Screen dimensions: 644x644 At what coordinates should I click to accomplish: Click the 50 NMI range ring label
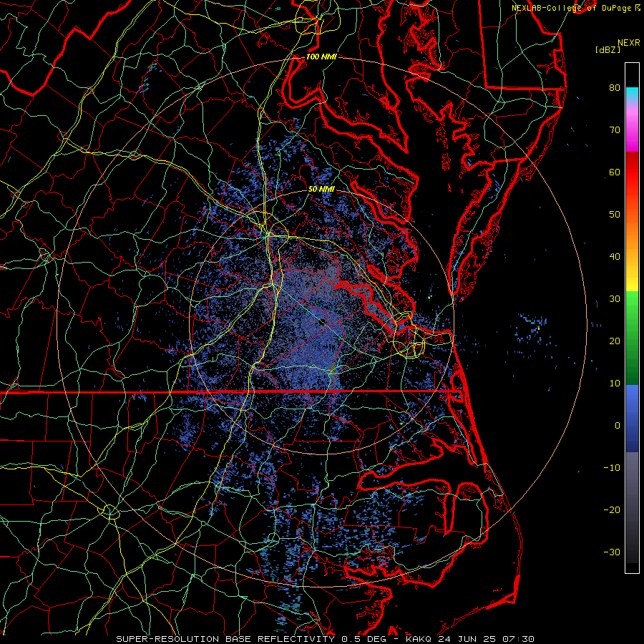click(x=321, y=189)
